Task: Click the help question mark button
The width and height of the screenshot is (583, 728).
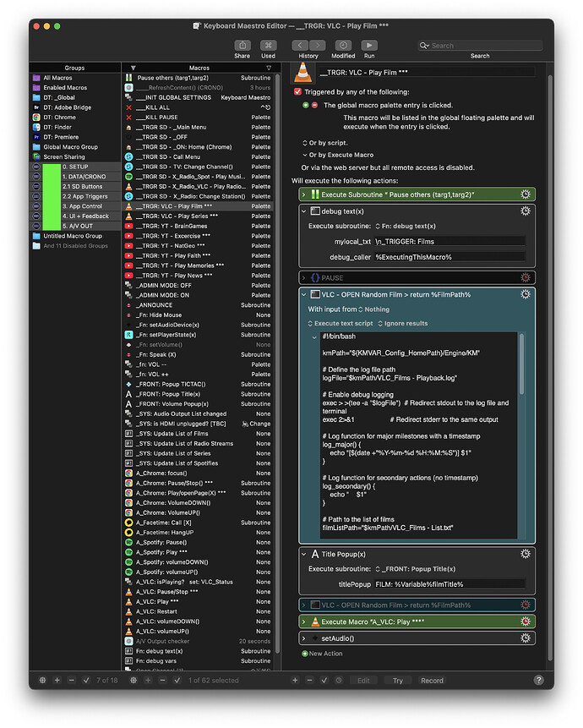Action: pyautogui.click(x=538, y=680)
